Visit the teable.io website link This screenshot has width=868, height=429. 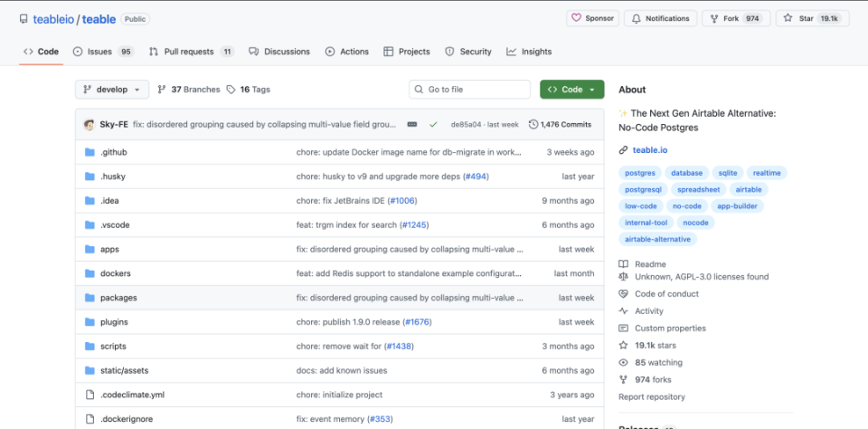point(650,150)
